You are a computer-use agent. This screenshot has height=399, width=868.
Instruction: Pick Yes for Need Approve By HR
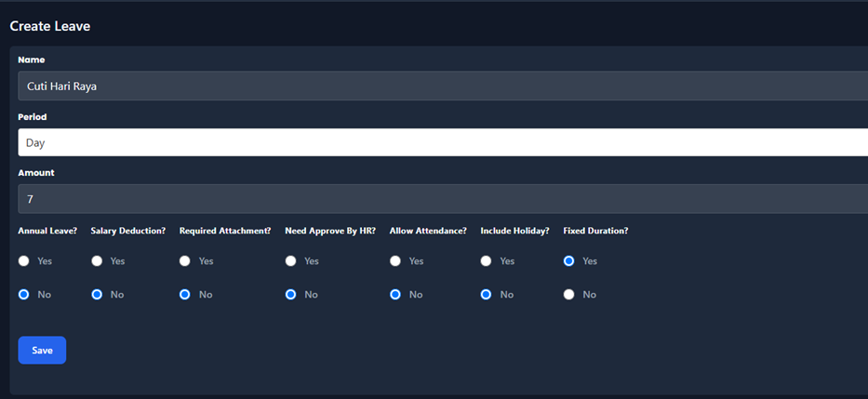(x=290, y=260)
